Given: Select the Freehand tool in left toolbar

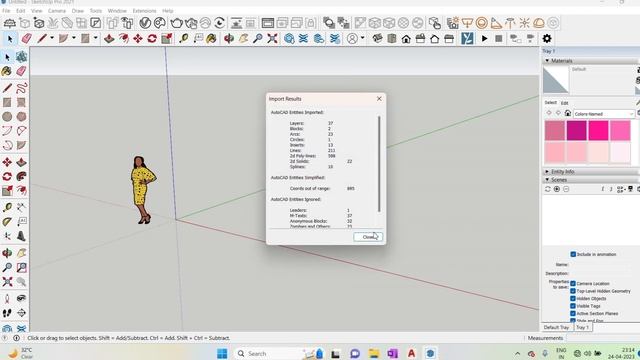Looking at the screenshot, I should coord(22,87).
